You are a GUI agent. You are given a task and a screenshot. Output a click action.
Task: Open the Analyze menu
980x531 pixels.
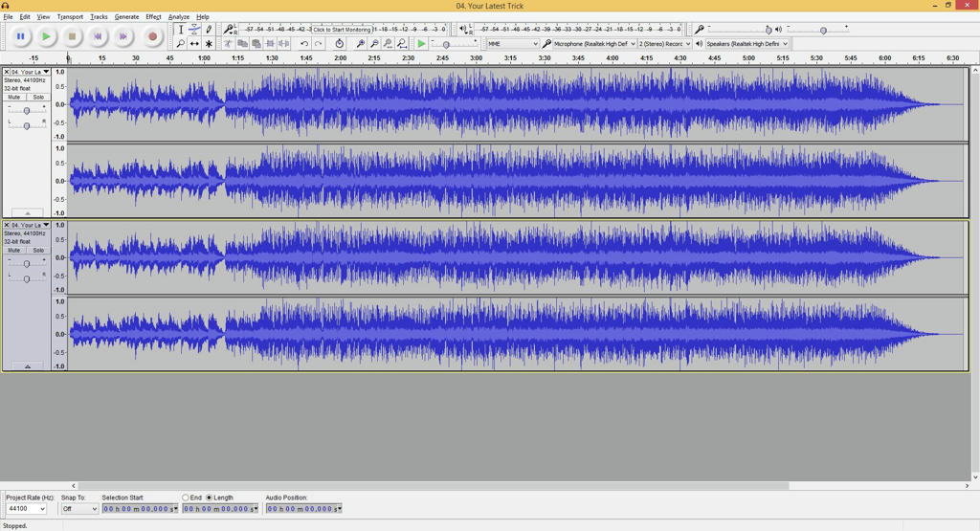[x=179, y=16]
